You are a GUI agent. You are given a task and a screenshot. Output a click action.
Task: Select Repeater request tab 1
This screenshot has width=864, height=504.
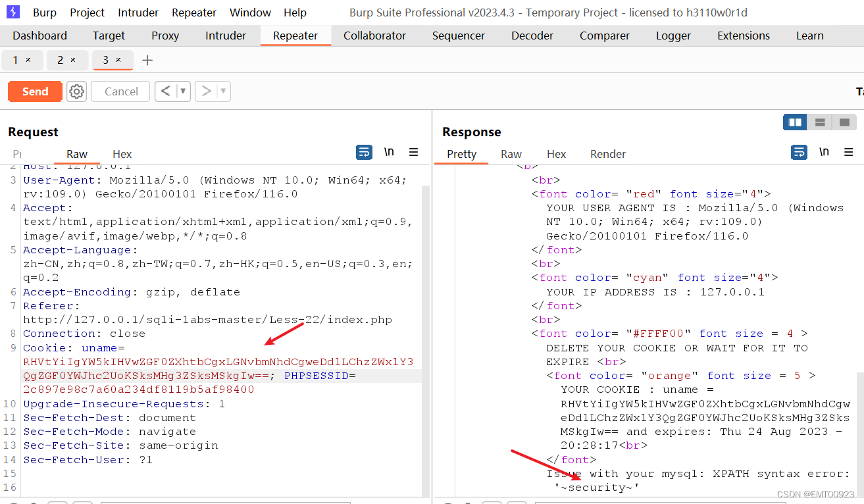click(x=15, y=60)
